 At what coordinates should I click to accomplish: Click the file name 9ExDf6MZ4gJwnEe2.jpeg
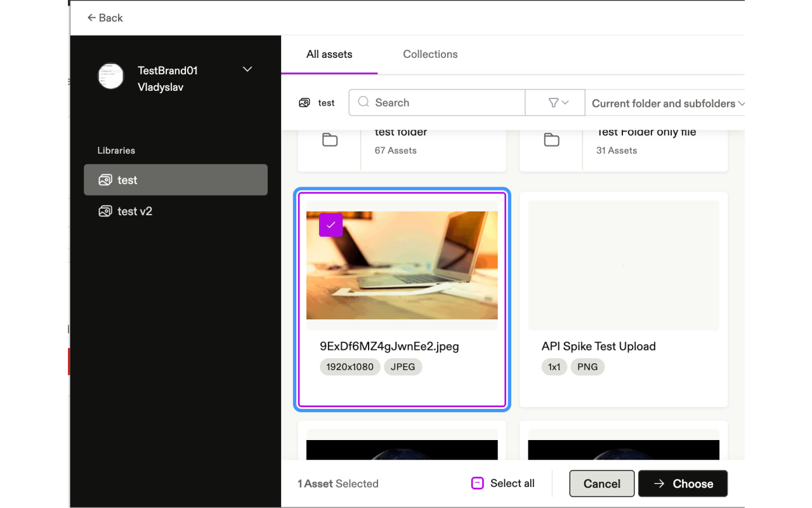[x=390, y=347]
